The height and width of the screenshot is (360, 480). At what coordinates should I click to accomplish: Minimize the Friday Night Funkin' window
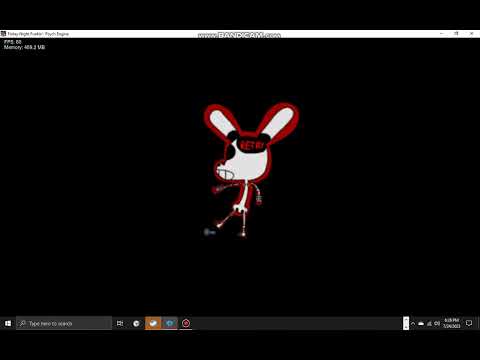pos(442,34)
